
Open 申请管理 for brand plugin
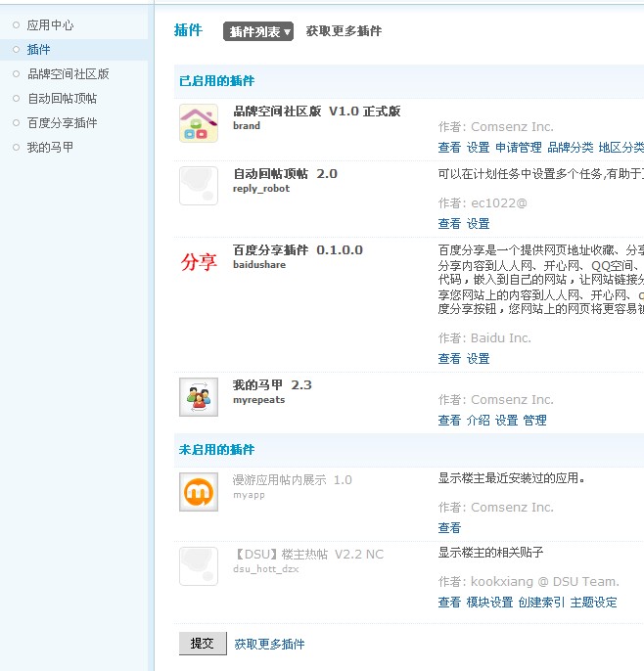[519, 148]
